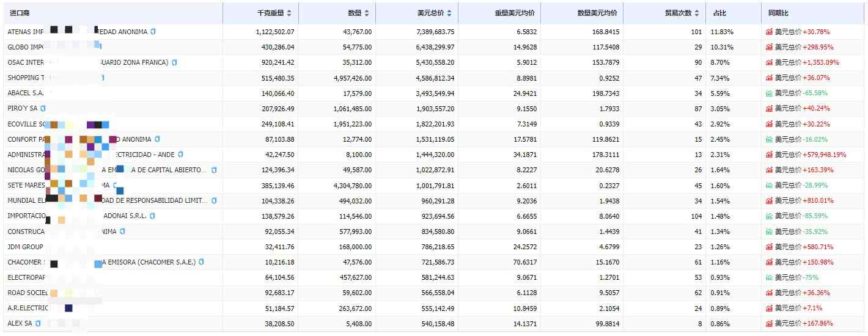
Task: Click copy icon beside CONFORT importer row
Action: coord(157,139)
